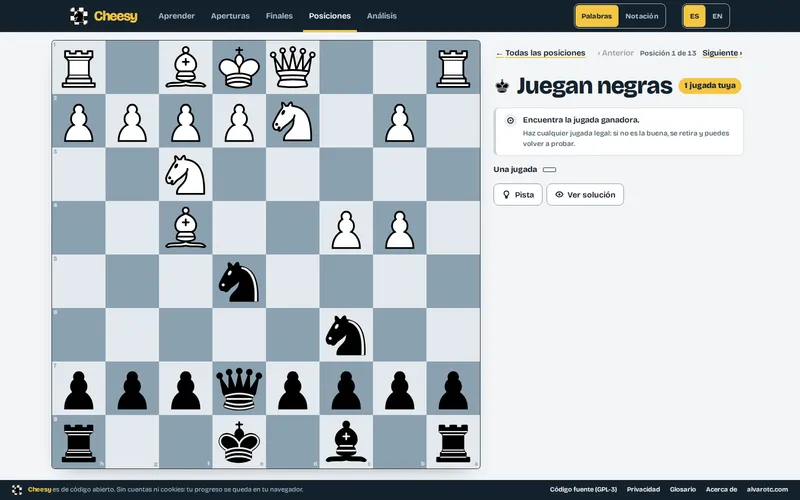800x500 pixels.
Task: Set language to ES
Action: click(694, 16)
